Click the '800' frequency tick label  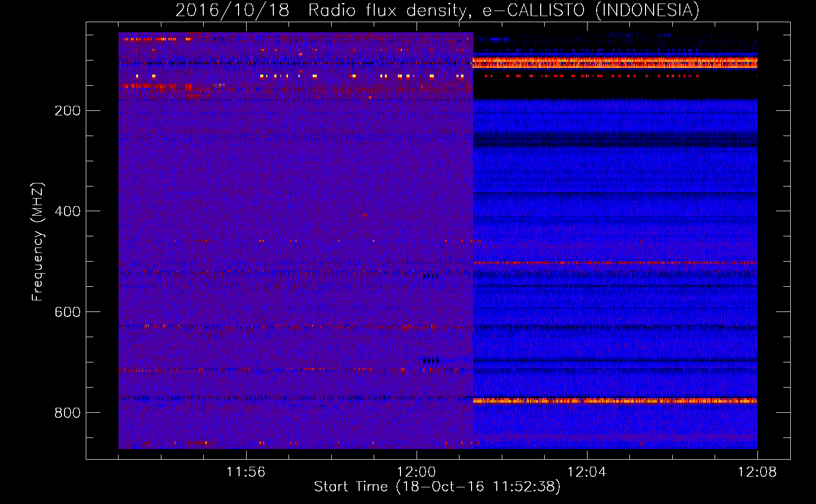tap(68, 413)
